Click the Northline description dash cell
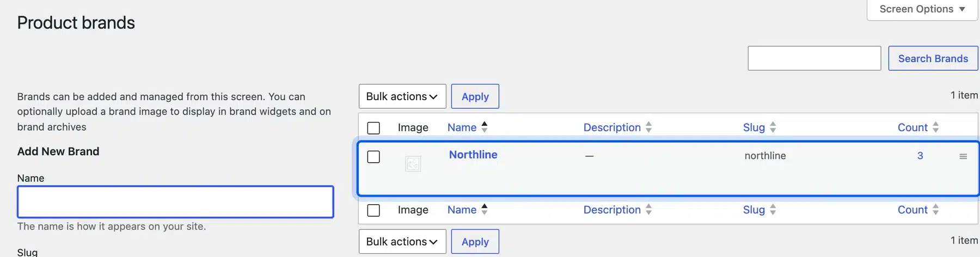980x257 pixels. click(589, 156)
